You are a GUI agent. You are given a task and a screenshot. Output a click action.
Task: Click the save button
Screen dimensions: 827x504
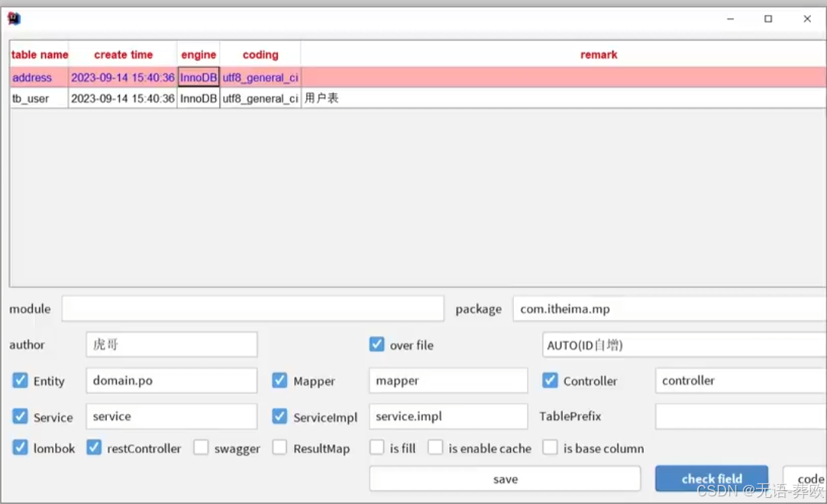click(x=505, y=478)
